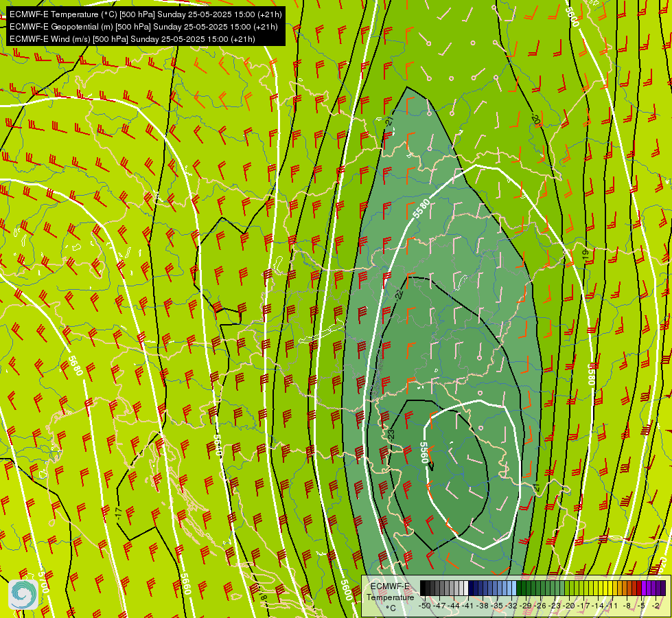Click the -5 tick label in the legend

[x=640, y=606]
